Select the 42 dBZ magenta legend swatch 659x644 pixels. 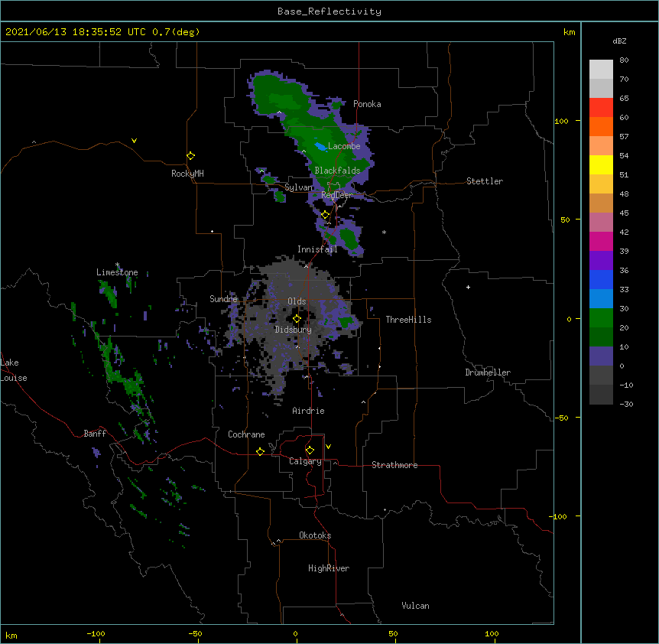coord(601,241)
